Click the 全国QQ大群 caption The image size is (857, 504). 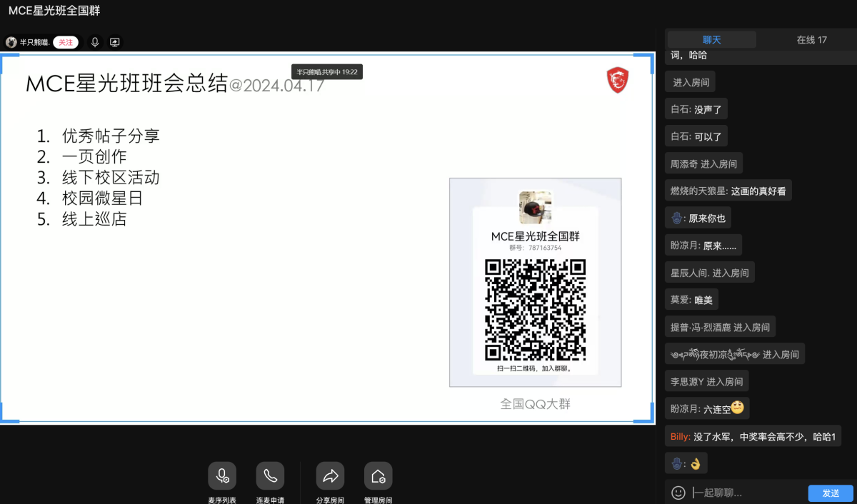click(x=536, y=404)
